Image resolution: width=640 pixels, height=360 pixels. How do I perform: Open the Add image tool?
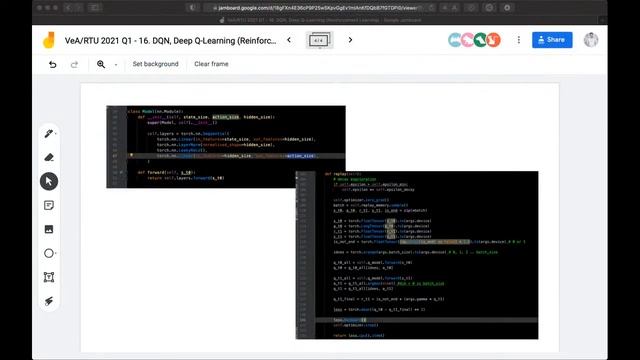49,229
